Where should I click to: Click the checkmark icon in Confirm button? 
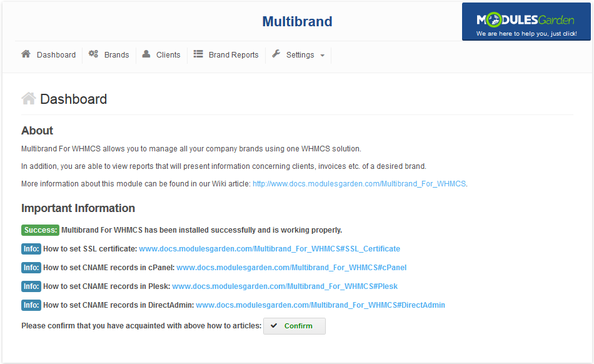[274, 325]
